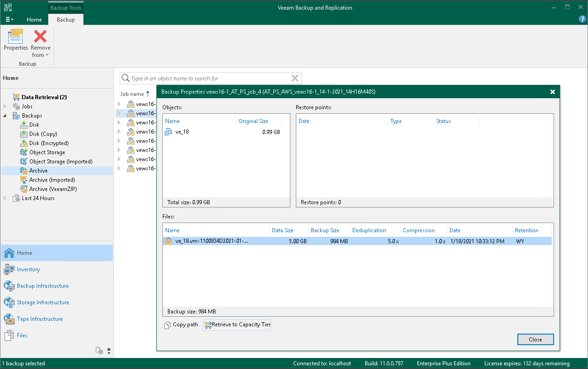
Task: Open Storage Infrastructure view
Action: tap(43, 302)
